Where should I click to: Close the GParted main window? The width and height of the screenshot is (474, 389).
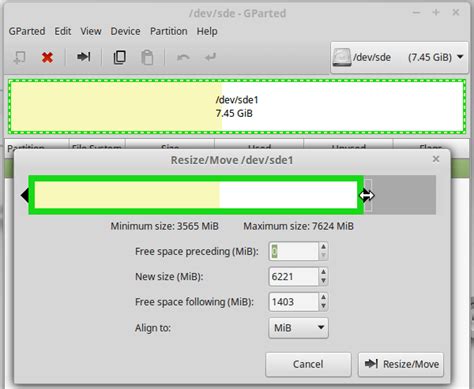click(456, 13)
